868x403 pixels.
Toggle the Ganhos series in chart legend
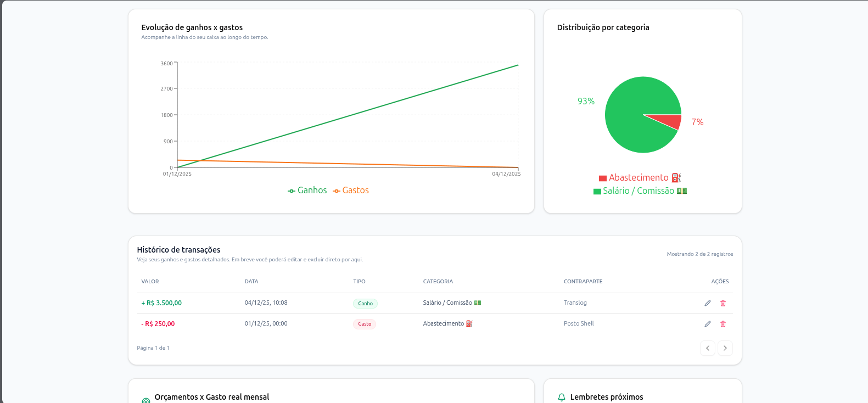tap(307, 191)
